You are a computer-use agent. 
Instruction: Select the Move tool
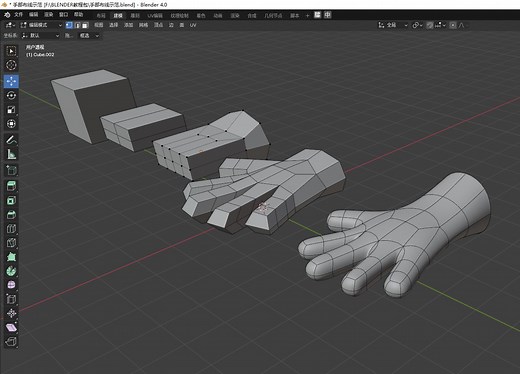[11, 81]
